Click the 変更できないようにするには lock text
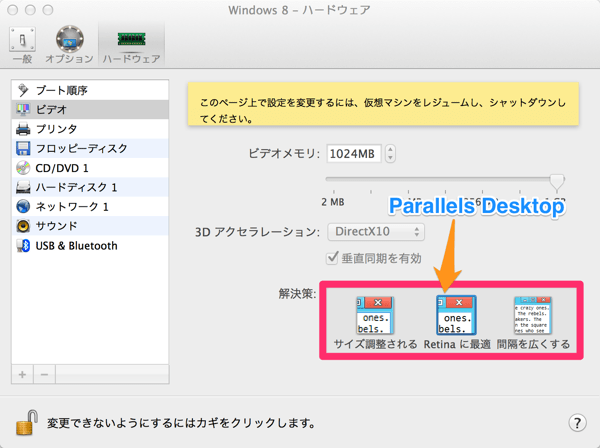600x448 pixels. 181,423
